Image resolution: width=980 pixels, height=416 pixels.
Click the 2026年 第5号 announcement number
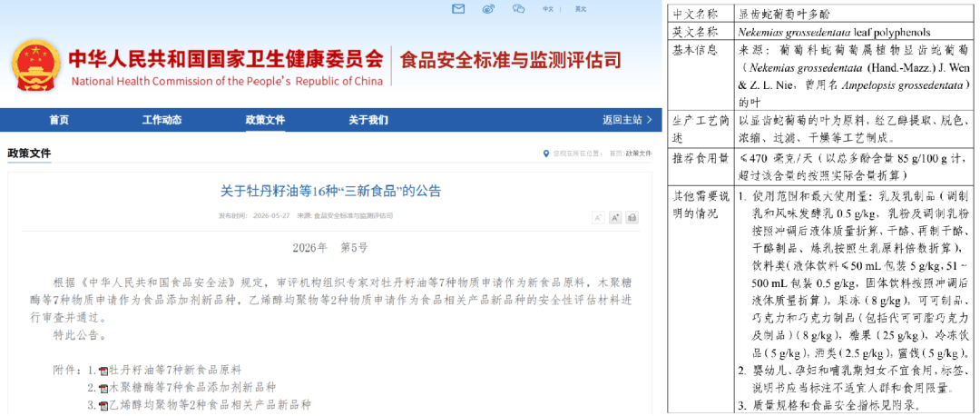pos(330,248)
